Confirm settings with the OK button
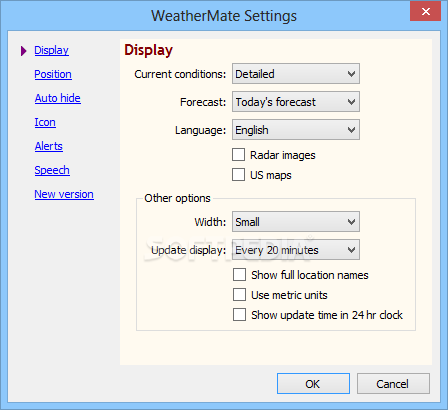Screen dimensions: 448x410 pyautogui.click(x=313, y=384)
